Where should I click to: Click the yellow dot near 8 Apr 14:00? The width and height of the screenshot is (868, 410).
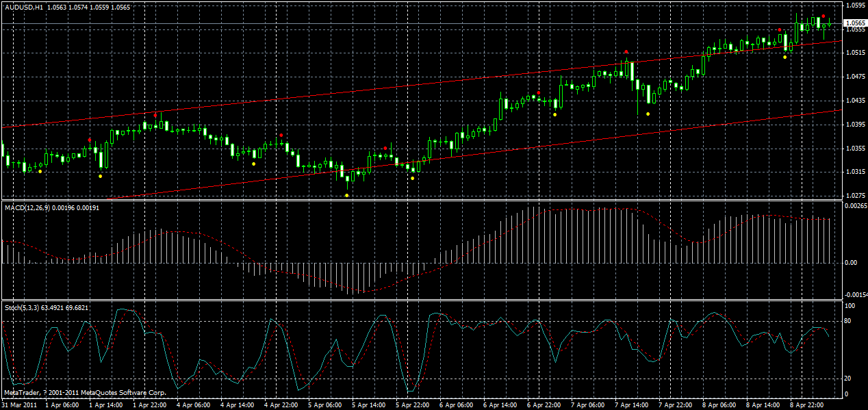[x=784, y=57]
